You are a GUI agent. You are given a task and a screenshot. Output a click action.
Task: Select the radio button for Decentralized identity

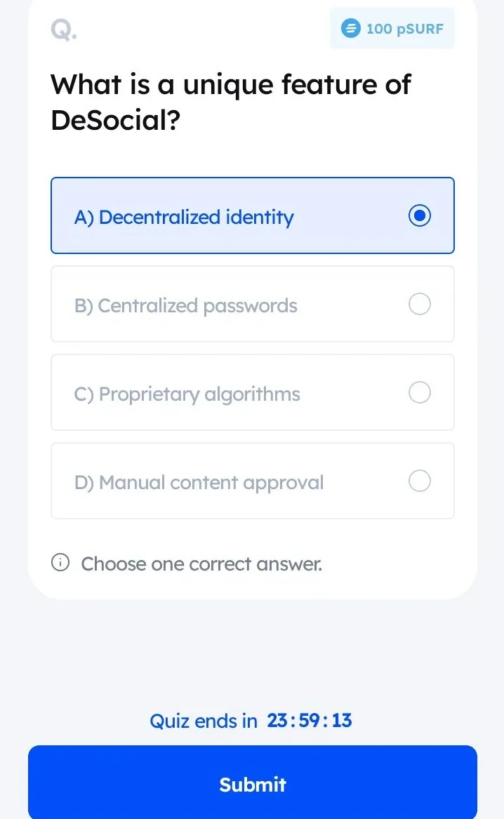pyautogui.click(x=419, y=216)
